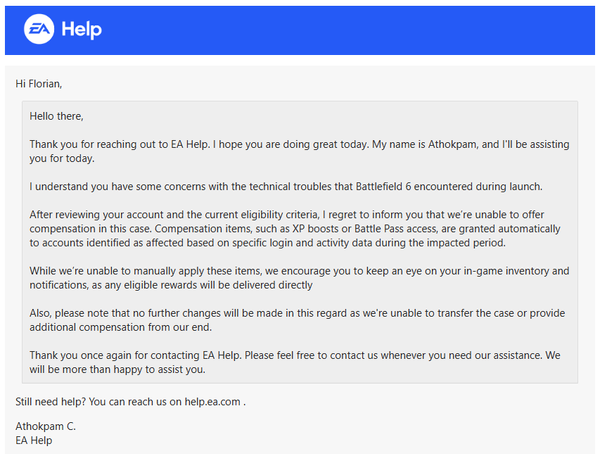This screenshot has height=454, width=600.
Task: Click the 'Athokpam C.' signature line
Action: pos(45,426)
